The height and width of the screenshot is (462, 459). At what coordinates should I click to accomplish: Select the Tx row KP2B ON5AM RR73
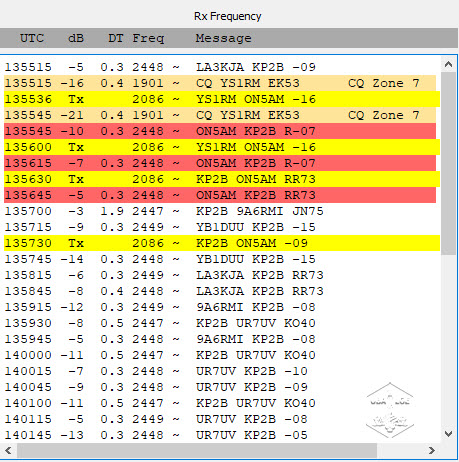(222, 179)
